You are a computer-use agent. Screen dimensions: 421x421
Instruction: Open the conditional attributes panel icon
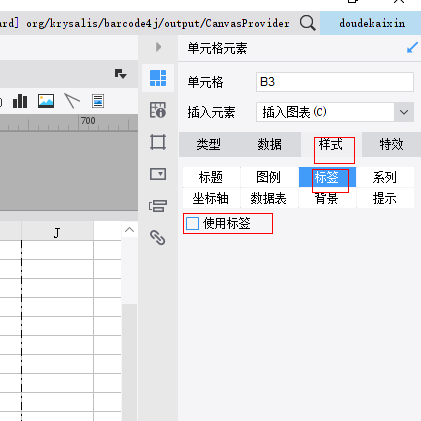[x=158, y=206]
